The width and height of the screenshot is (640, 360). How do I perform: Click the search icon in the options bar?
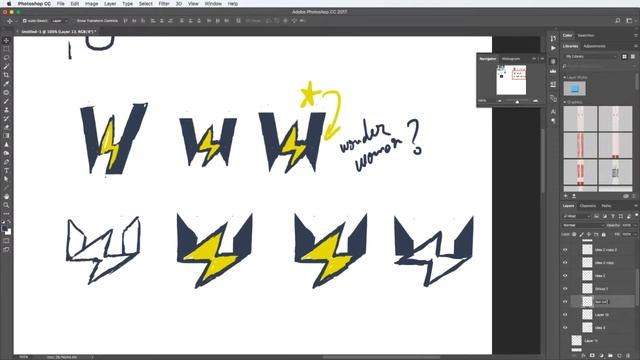618,20
